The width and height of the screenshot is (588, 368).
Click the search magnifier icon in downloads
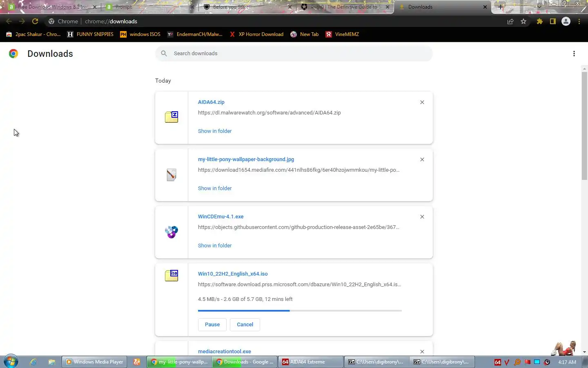[x=164, y=54]
